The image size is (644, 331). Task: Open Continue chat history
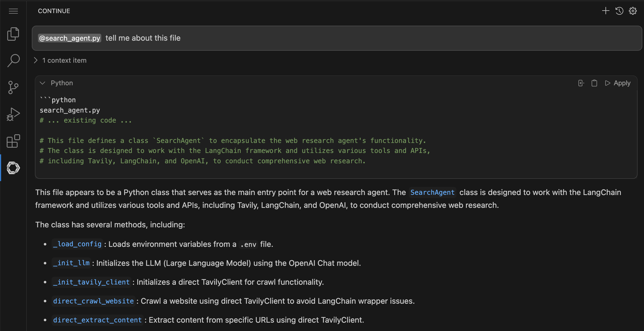pos(619,11)
